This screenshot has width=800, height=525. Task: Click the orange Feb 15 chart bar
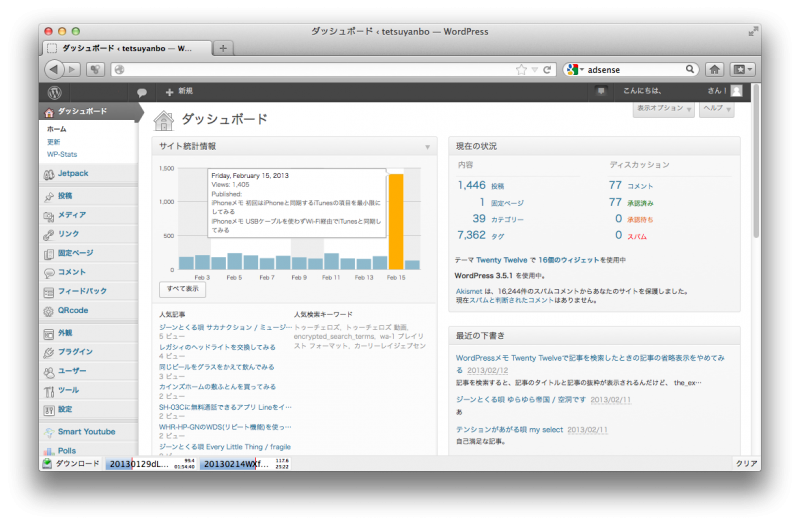(x=396, y=222)
